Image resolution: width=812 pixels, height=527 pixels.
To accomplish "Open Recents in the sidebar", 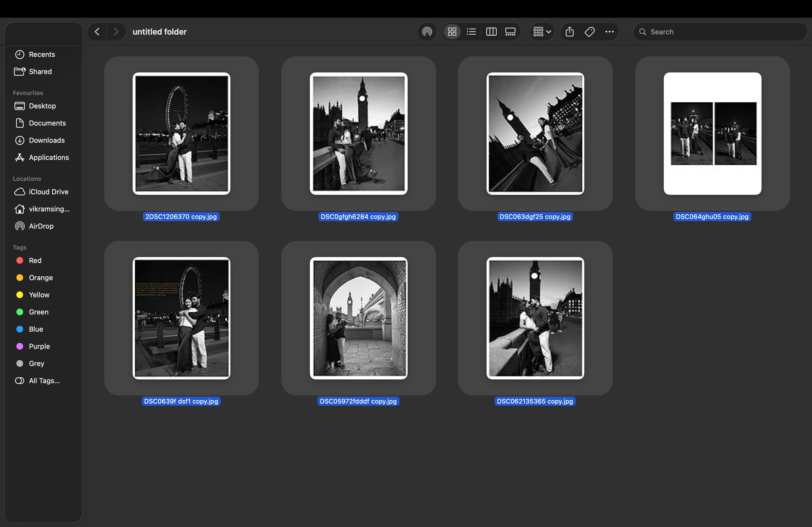I will 42,54.
